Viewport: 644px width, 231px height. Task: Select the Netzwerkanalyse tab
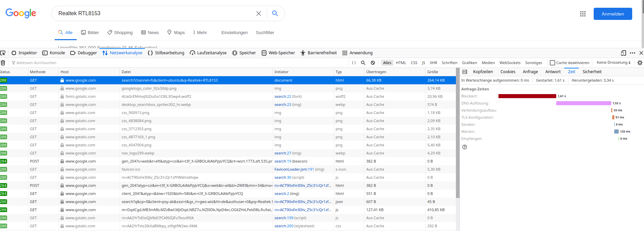click(122, 53)
